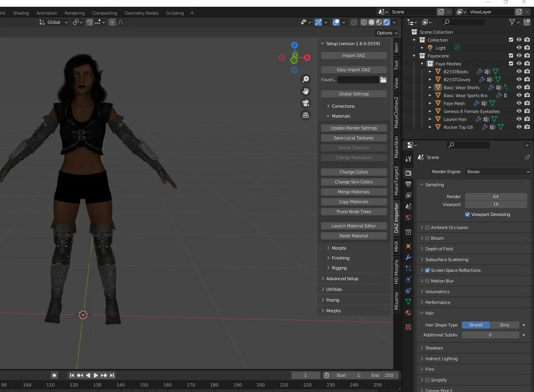
Task: Disable Screen Space Reflections checkbox
Action: coord(427,270)
